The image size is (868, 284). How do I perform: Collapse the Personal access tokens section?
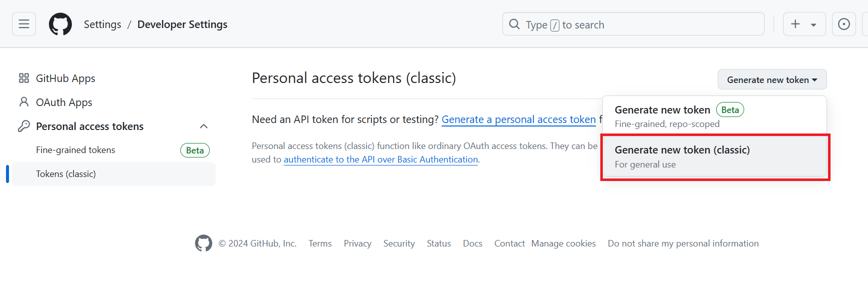coord(204,126)
